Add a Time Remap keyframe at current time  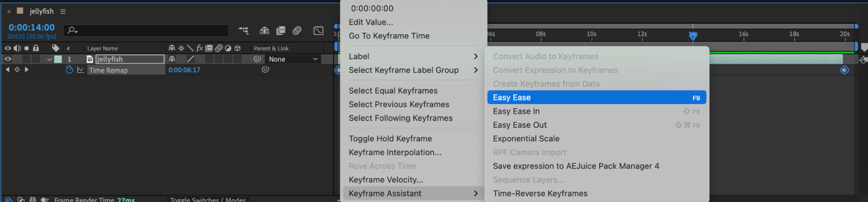click(17, 70)
